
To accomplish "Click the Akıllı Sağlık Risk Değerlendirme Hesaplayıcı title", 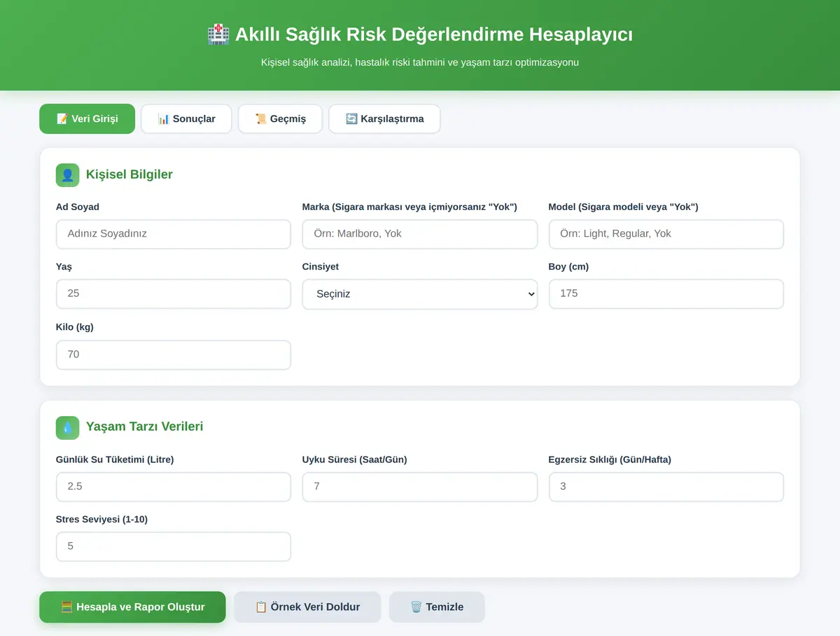I will [434, 34].
